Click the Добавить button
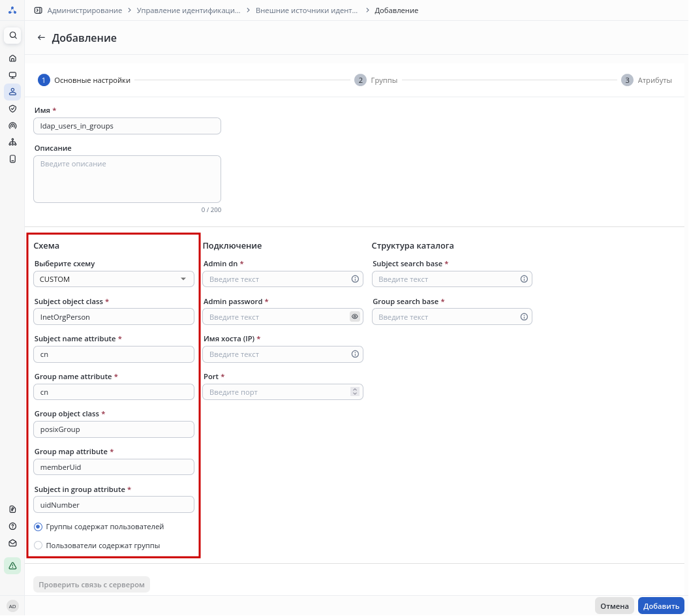The width and height of the screenshot is (689, 616). click(x=661, y=606)
